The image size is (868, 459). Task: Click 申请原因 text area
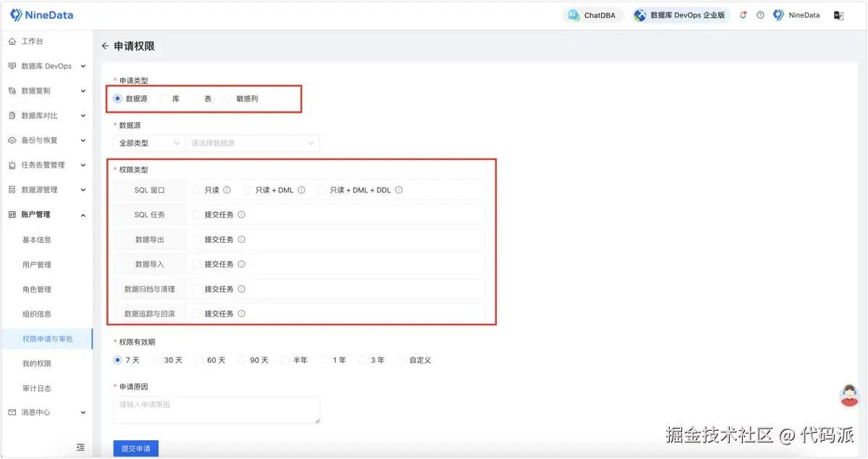(217, 409)
